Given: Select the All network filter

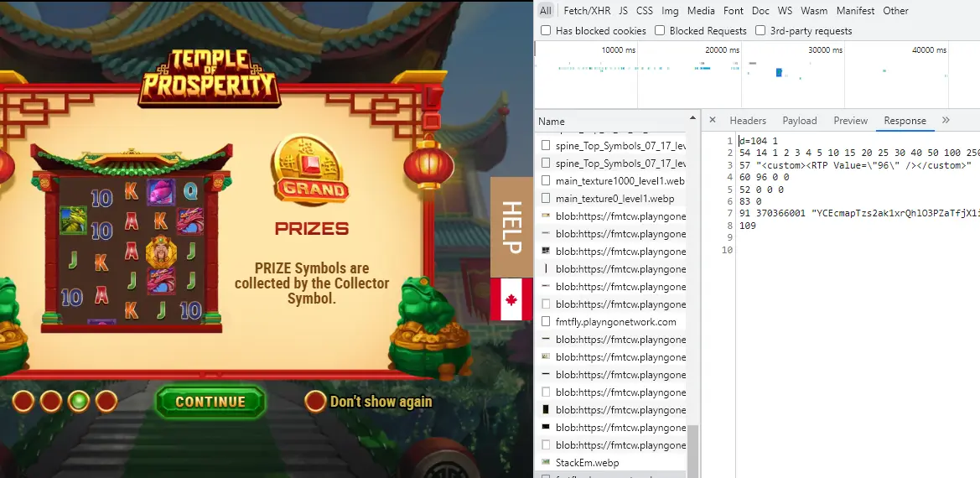Looking at the screenshot, I should coord(546,11).
